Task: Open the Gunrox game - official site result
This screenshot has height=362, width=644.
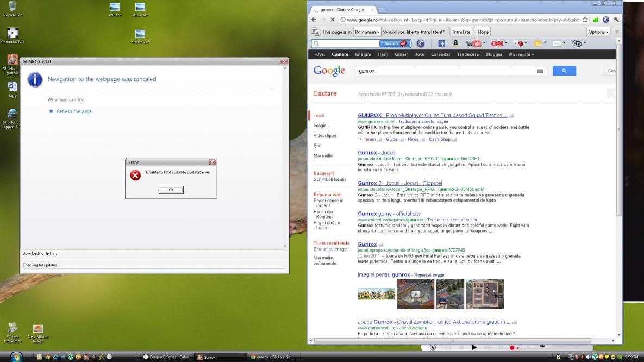Action: [x=389, y=214]
